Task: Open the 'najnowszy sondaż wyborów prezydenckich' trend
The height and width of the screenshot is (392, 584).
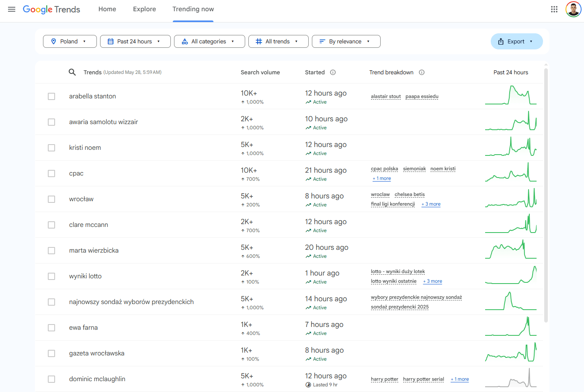Action: (x=131, y=302)
